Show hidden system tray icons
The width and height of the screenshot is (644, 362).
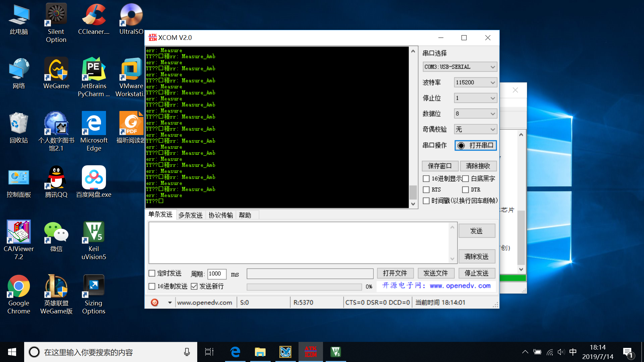[525, 352]
